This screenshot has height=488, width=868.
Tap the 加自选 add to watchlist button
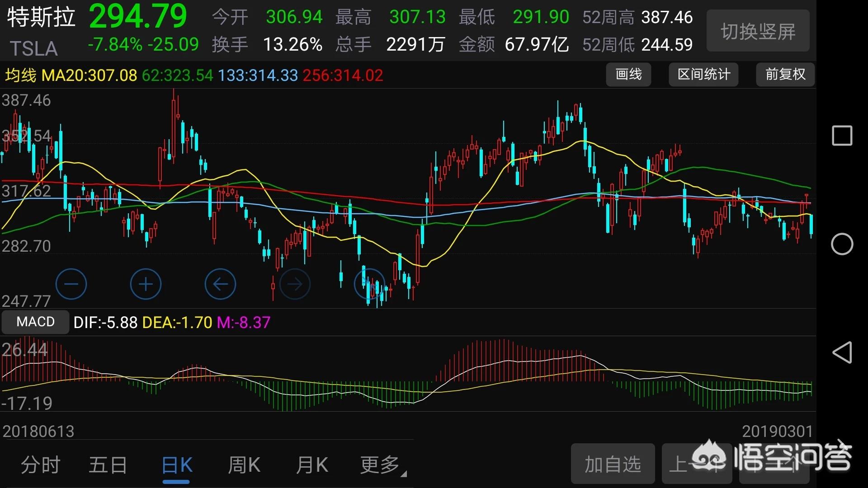point(613,464)
